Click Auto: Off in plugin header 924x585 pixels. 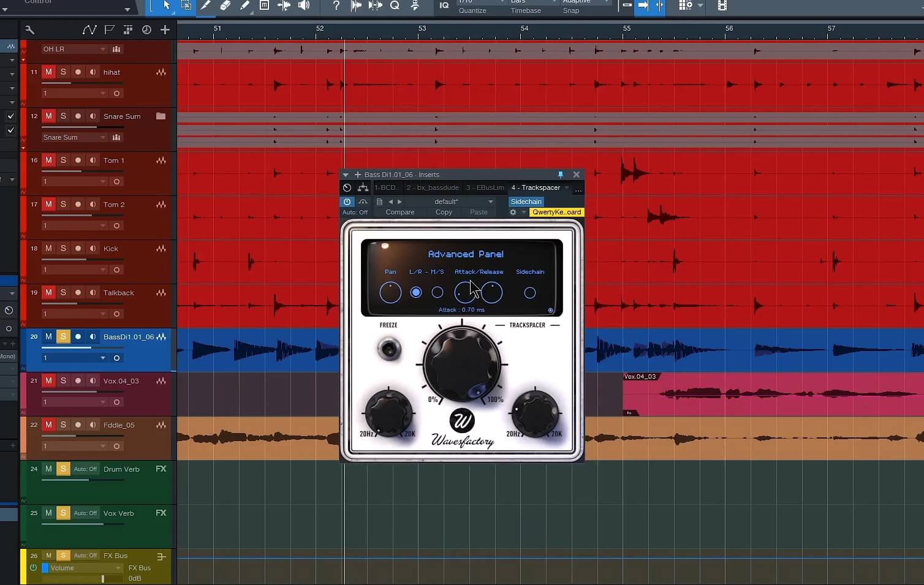pyautogui.click(x=355, y=212)
